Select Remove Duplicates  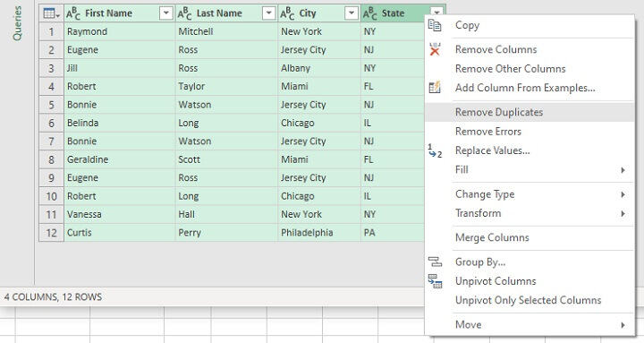(x=530, y=112)
